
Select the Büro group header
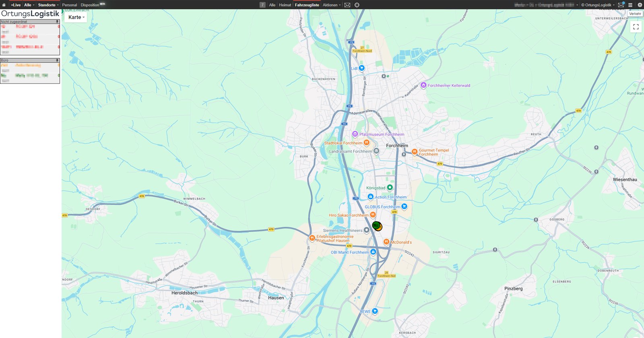tap(30, 60)
